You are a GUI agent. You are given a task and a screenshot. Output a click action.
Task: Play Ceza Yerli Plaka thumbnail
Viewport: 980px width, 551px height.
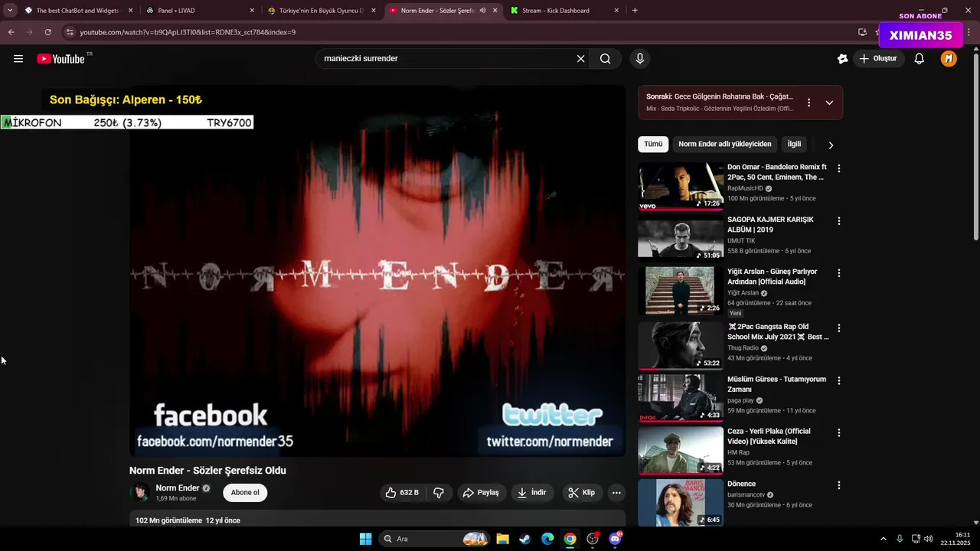pos(681,451)
